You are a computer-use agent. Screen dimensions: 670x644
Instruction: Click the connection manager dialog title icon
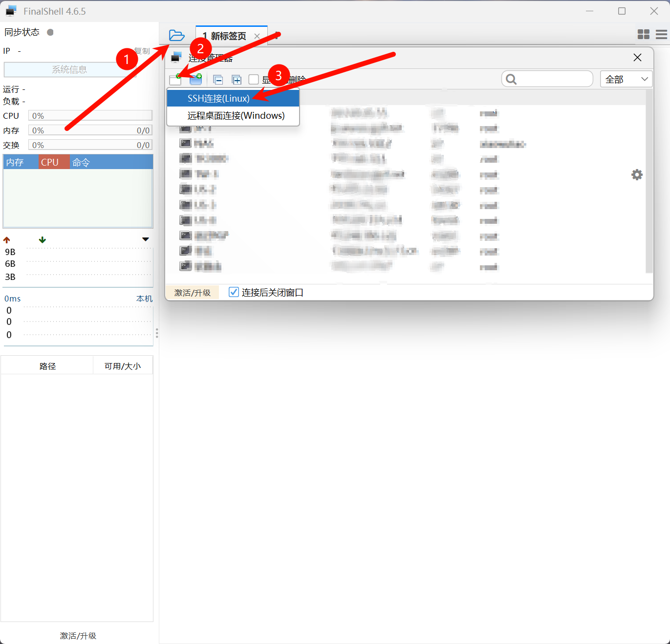(176, 58)
